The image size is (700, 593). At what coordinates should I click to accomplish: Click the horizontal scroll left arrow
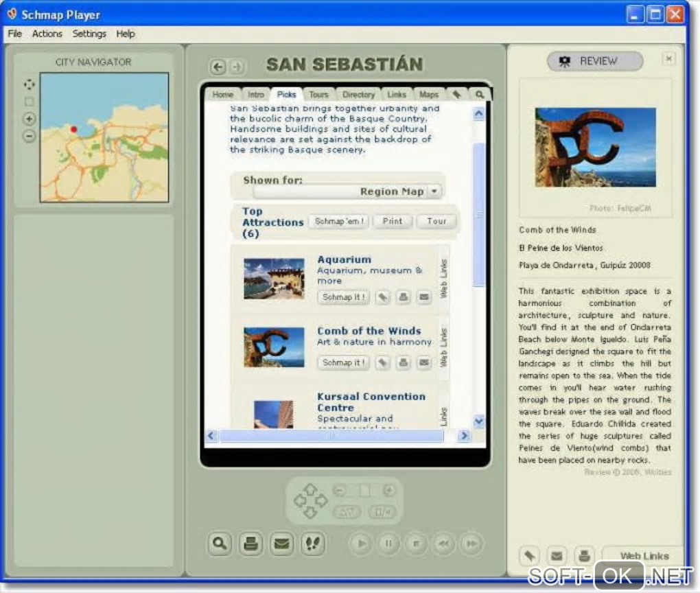pos(211,436)
